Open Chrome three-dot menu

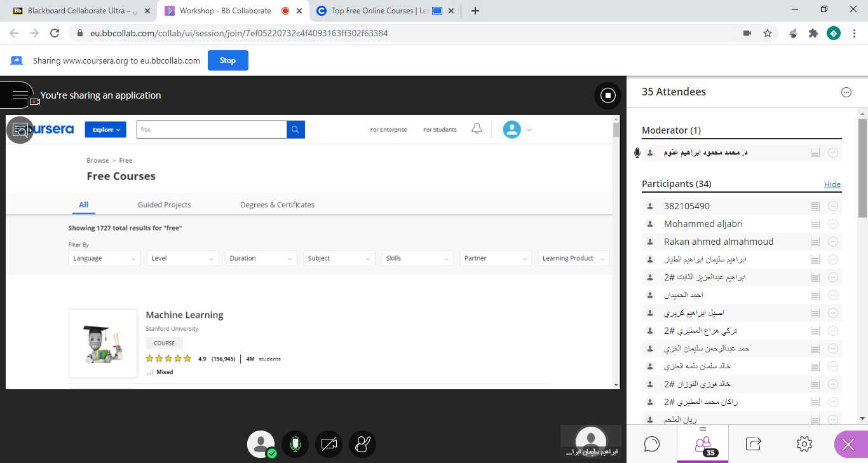click(853, 33)
